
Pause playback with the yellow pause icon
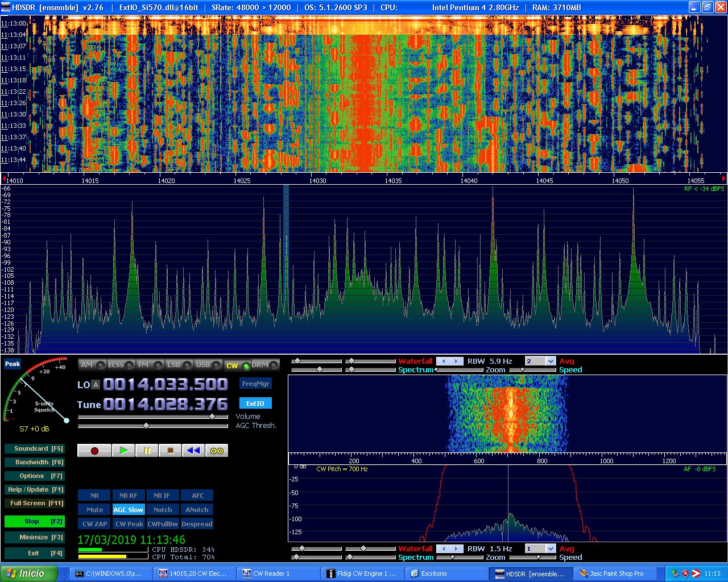147,451
